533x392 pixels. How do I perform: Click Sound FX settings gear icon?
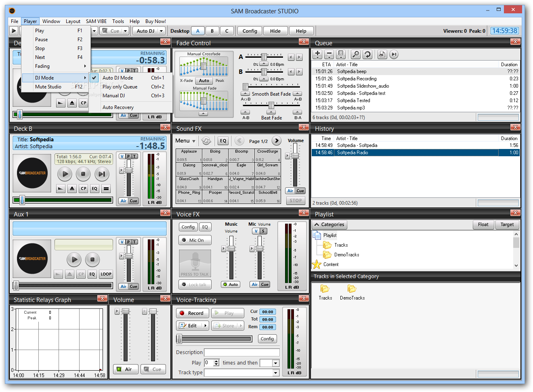tap(206, 140)
